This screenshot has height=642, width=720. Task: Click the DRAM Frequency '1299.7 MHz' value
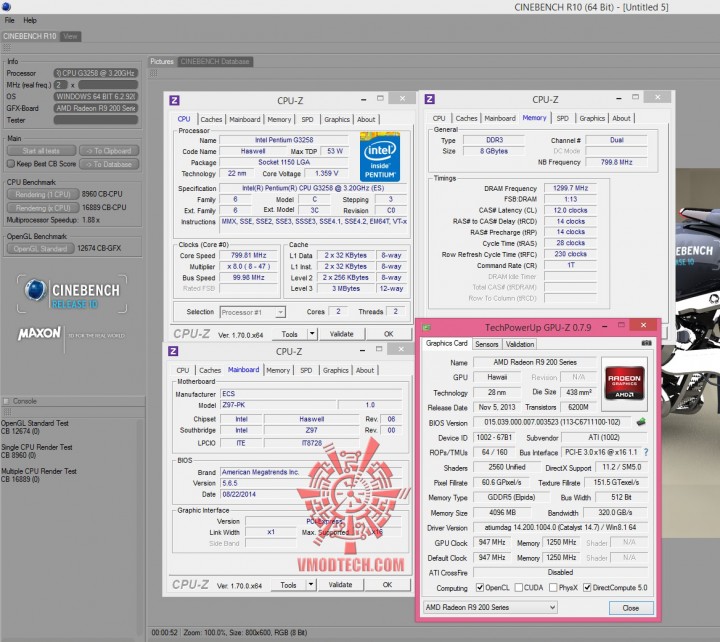pos(570,188)
